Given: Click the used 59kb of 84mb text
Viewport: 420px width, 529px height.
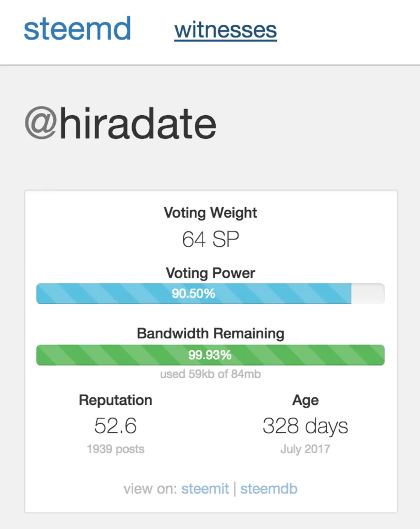Looking at the screenshot, I should (x=210, y=375).
